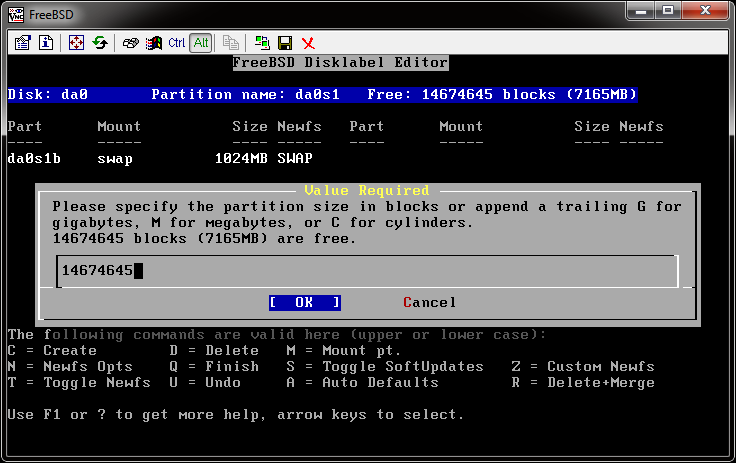Disconnect using the red X icon
Image resolution: width=736 pixels, height=463 pixels.
[308, 43]
